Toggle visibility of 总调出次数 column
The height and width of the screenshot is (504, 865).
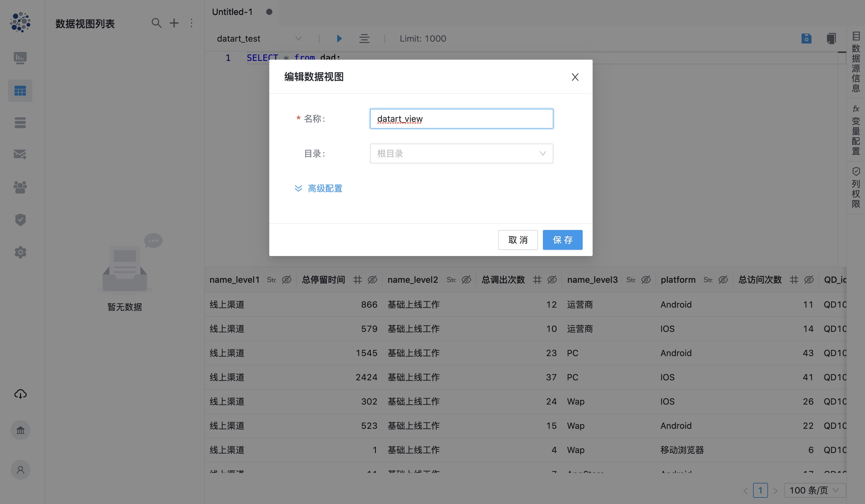click(552, 280)
